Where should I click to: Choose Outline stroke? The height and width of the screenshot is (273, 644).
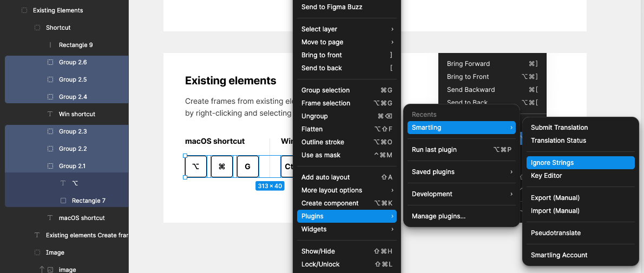(x=347, y=142)
